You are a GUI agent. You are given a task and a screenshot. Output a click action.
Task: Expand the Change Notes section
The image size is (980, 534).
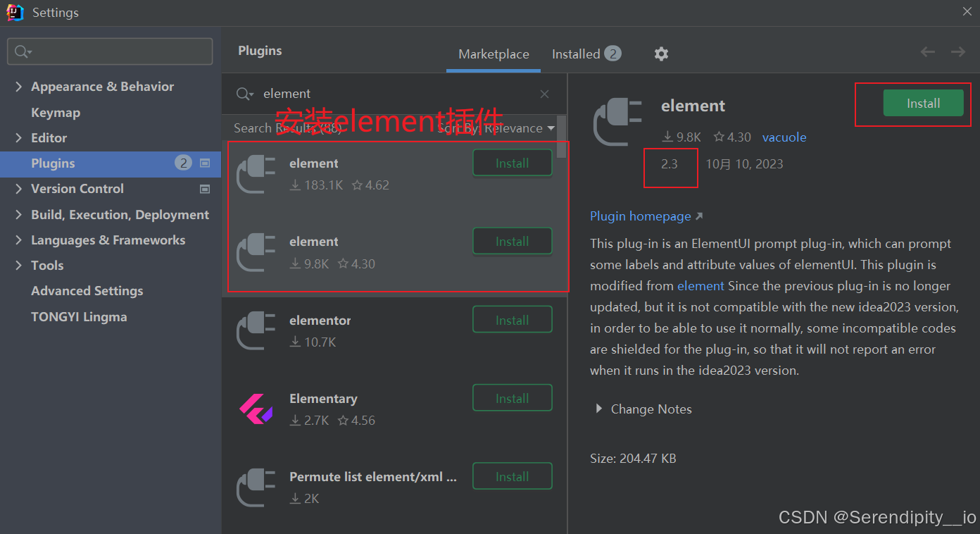(x=599, y=409)
